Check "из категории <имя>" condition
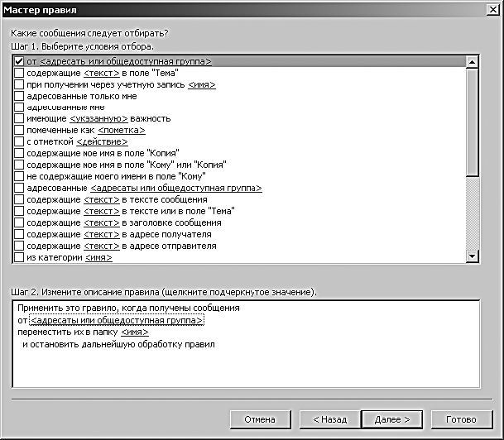Screen dimensions: 504x440 pos(19,257)
